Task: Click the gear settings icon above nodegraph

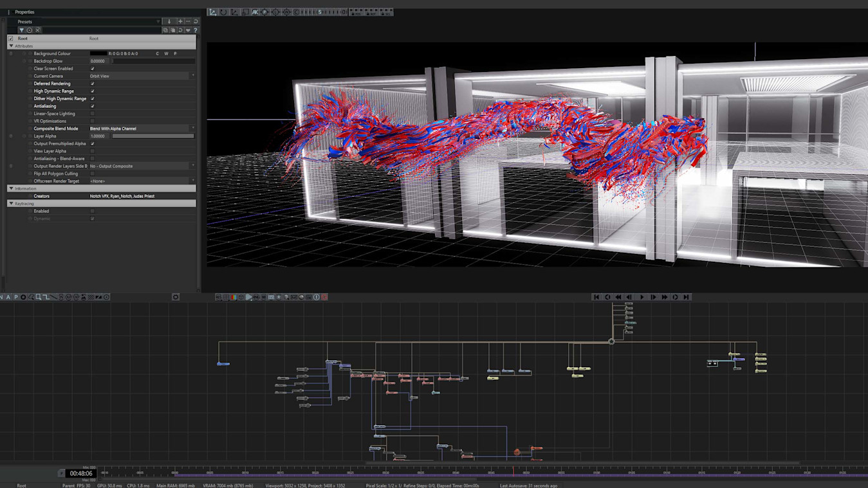Action: click(176, 297)
